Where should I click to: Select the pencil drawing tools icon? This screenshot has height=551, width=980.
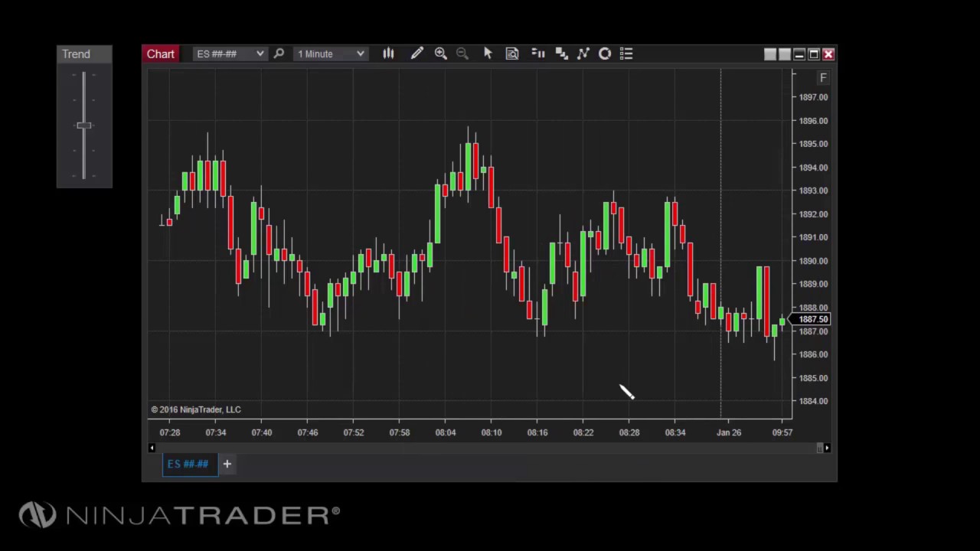tap(416, 54)
